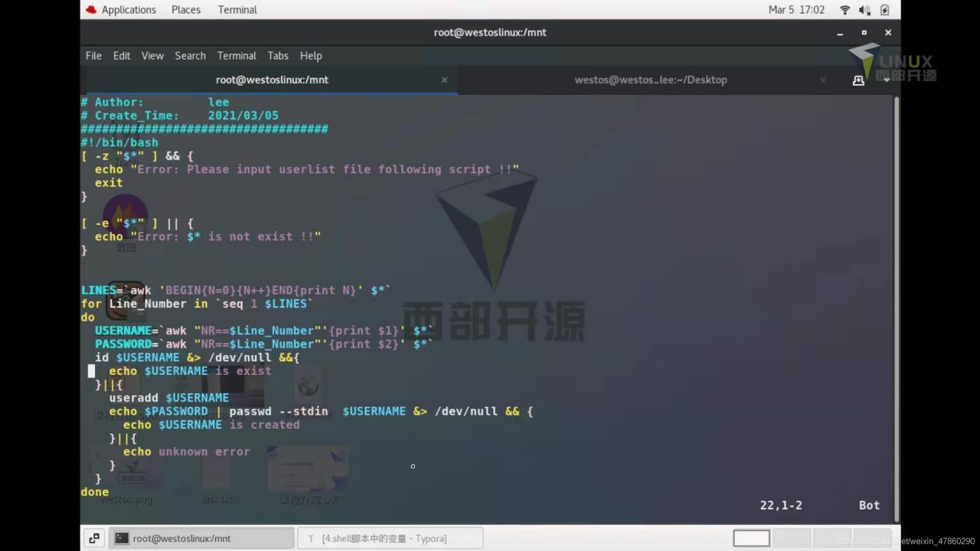The width and height of the screenshot is (980, 551).
Task: Open the terminal View menu
Action: pyautogui.click(x=152, y=56)
